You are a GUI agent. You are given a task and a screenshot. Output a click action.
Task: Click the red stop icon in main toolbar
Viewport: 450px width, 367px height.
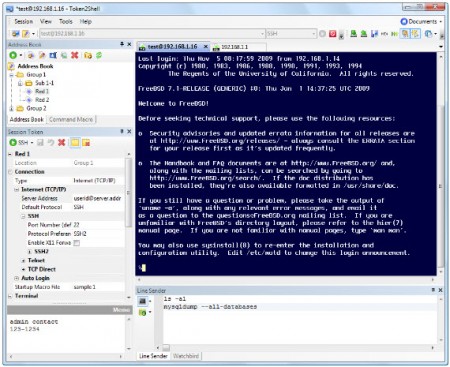point(332,34)
